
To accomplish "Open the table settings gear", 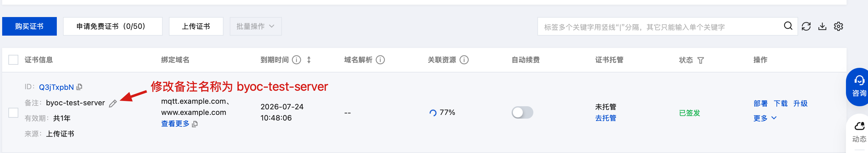I will coord(838,26).
